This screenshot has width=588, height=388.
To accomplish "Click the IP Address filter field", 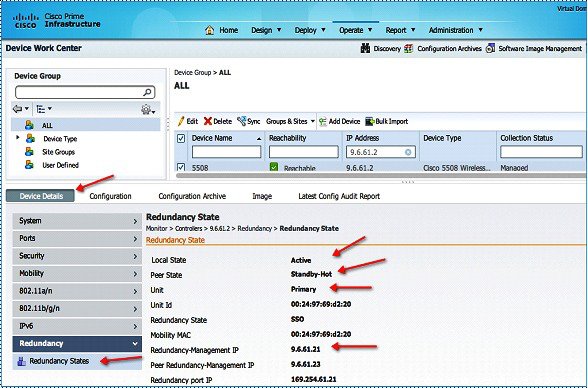I will (381, 152).
